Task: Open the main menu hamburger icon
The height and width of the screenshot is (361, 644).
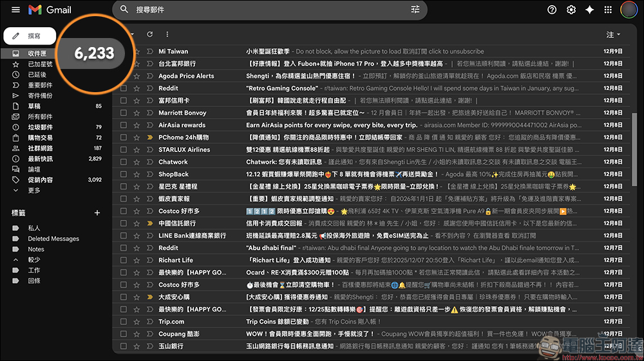Action: [x=15, y=10]
